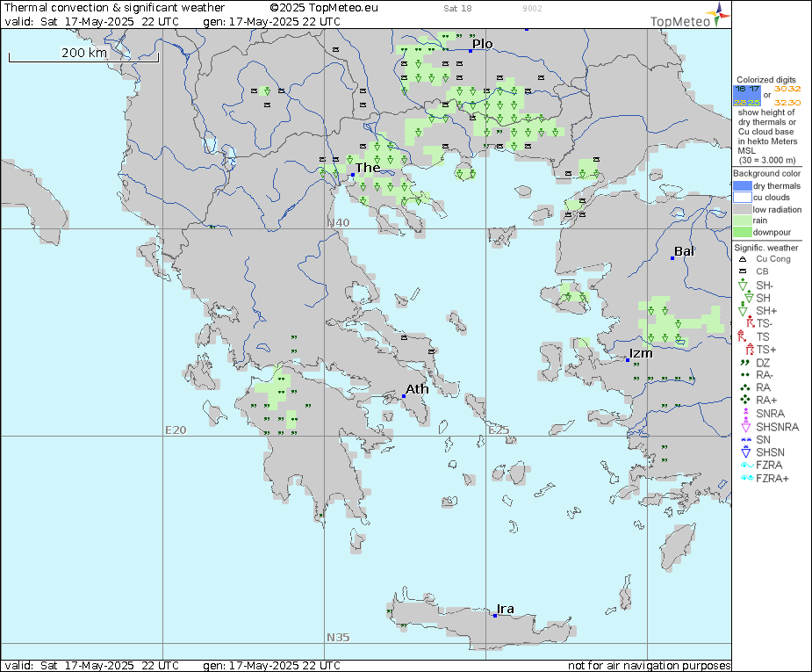Click the cu clouds white swatch

coord(742,198)
